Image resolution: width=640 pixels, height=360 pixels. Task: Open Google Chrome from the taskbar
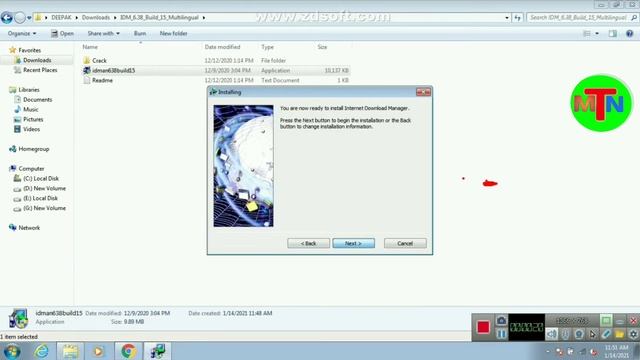coord(128,351)
